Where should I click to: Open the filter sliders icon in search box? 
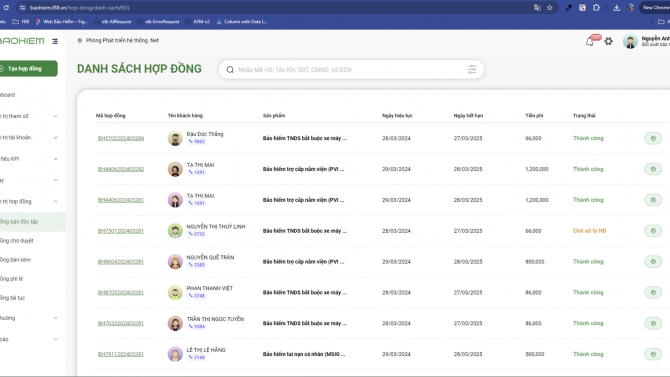pos(472,69)
